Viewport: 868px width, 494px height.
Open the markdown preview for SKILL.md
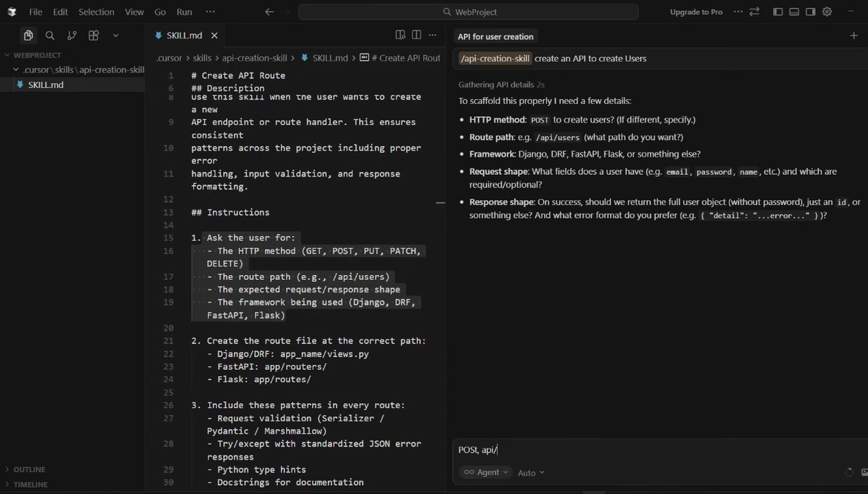400,35
